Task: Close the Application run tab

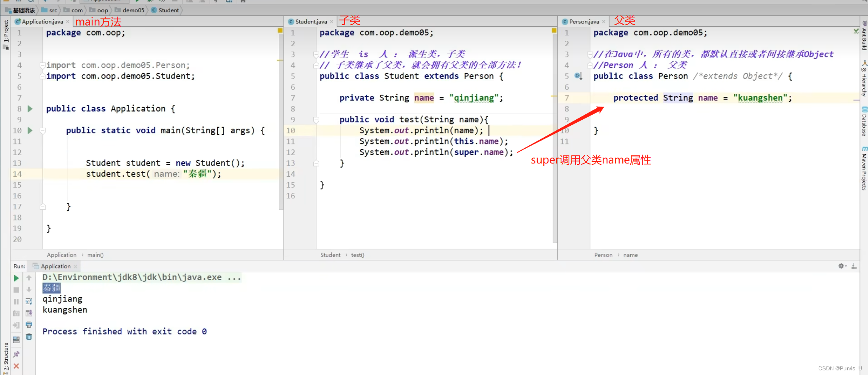Action: point(75,267)
